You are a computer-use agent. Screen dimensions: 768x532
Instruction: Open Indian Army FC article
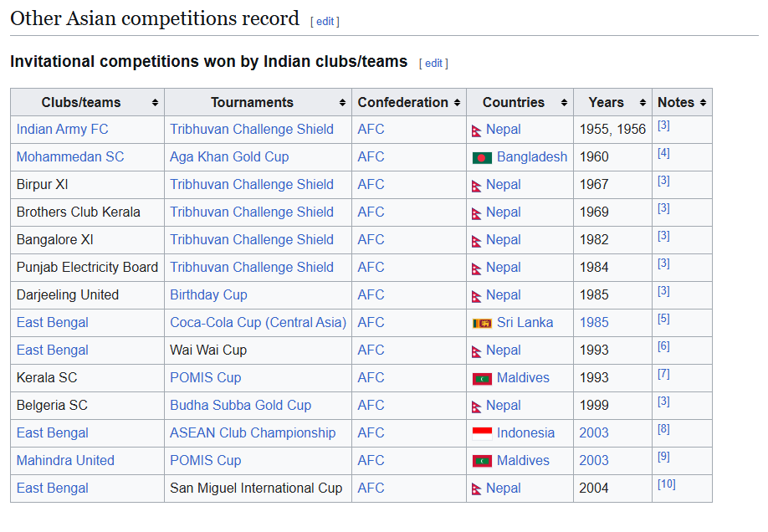(62, 130)
